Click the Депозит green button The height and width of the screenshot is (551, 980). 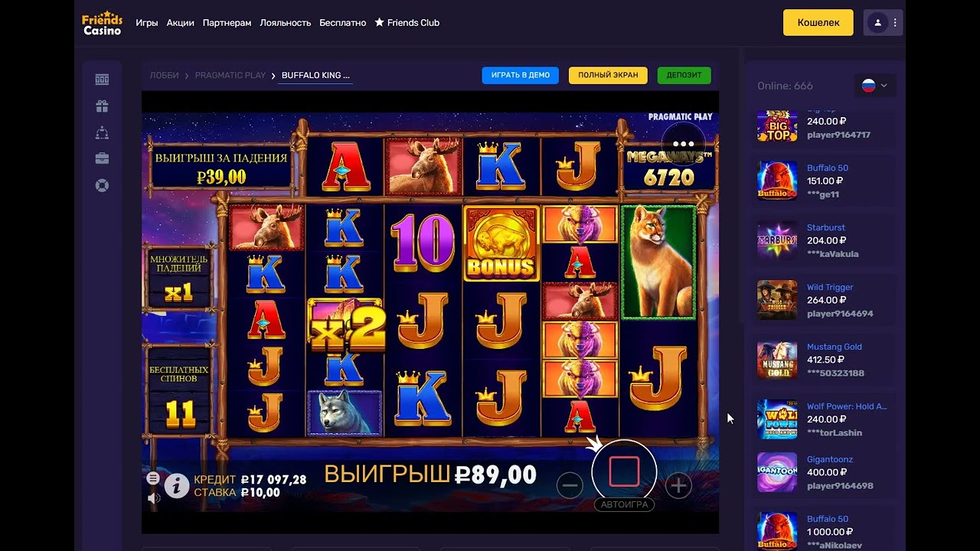[x=684, y=76]
